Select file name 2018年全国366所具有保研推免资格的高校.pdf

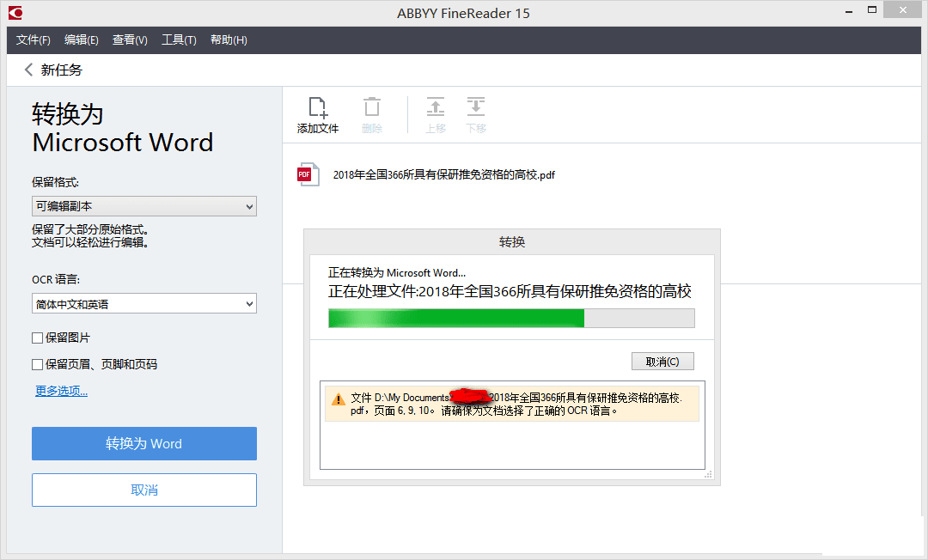click(x=444, y=174)
